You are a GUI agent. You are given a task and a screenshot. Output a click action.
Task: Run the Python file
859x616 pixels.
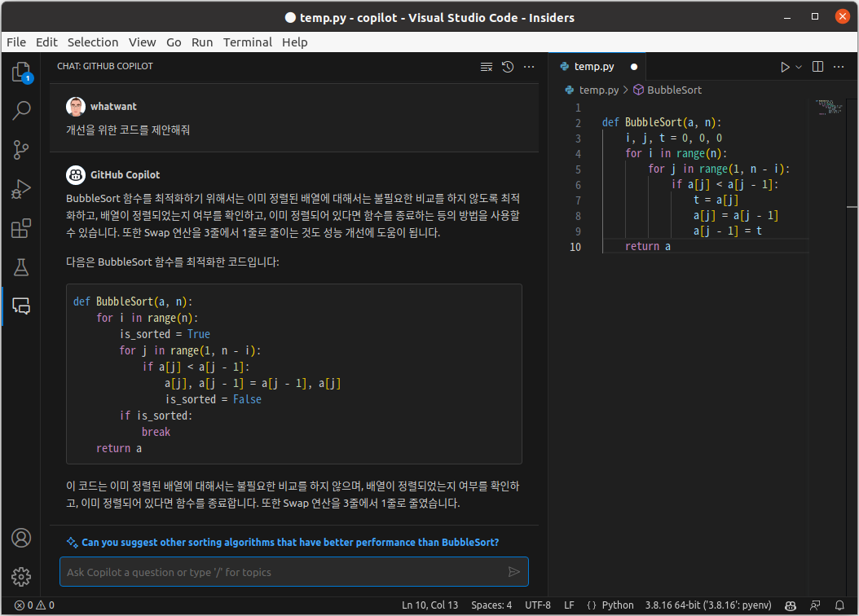coord(785,67)
